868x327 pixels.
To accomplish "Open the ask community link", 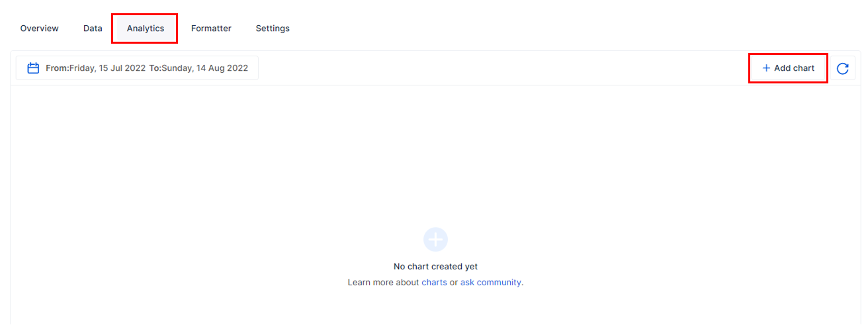I will point(491,282).
